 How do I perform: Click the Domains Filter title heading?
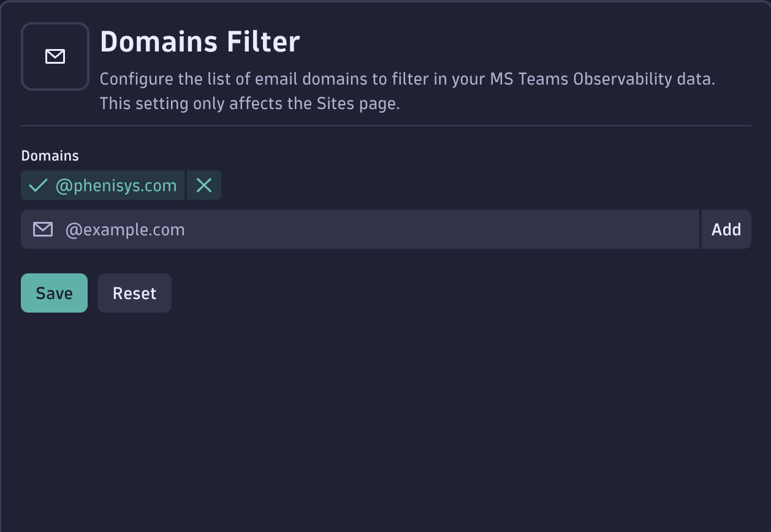200,41
